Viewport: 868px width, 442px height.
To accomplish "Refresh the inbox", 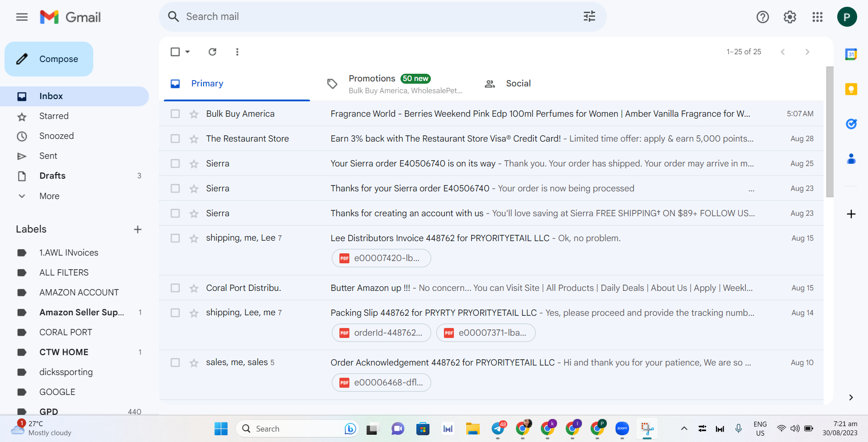I will 212,52.
